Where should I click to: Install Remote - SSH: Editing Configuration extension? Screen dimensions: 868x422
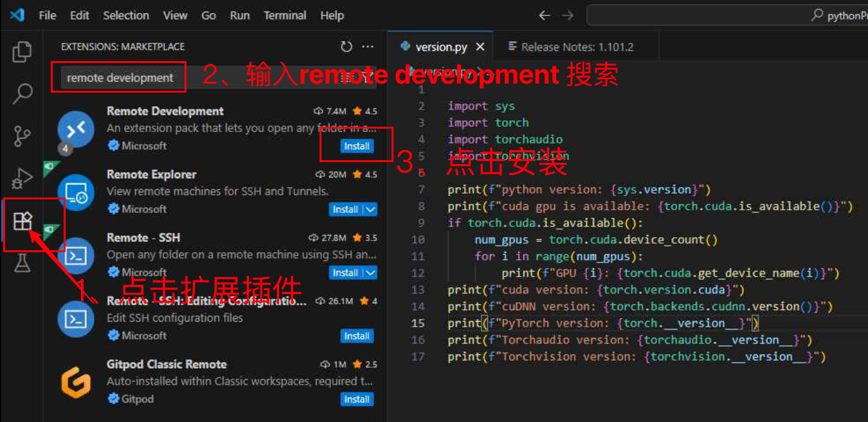click(356, 336)
